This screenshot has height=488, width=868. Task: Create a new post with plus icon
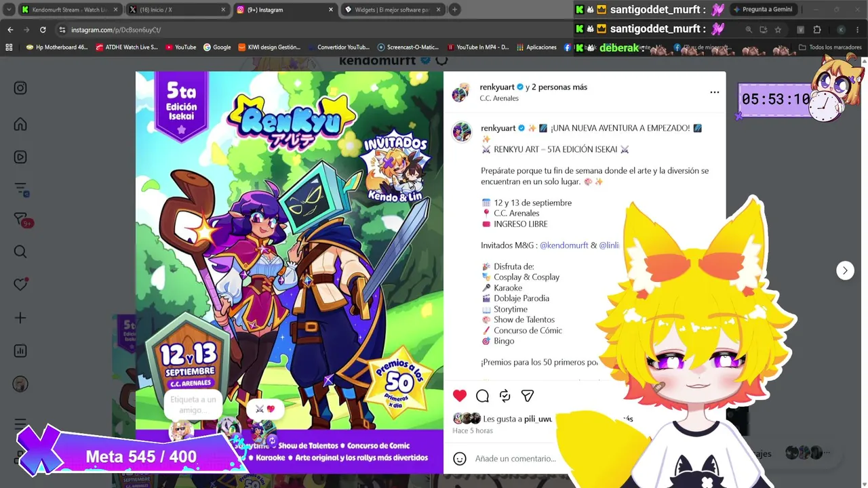pos(20,318)
